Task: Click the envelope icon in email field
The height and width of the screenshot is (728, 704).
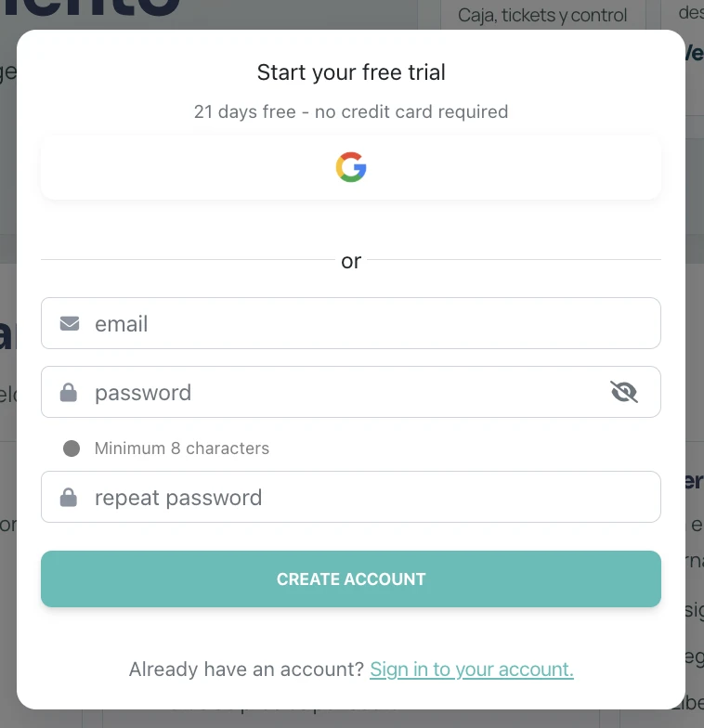Action: pos(70,323)
